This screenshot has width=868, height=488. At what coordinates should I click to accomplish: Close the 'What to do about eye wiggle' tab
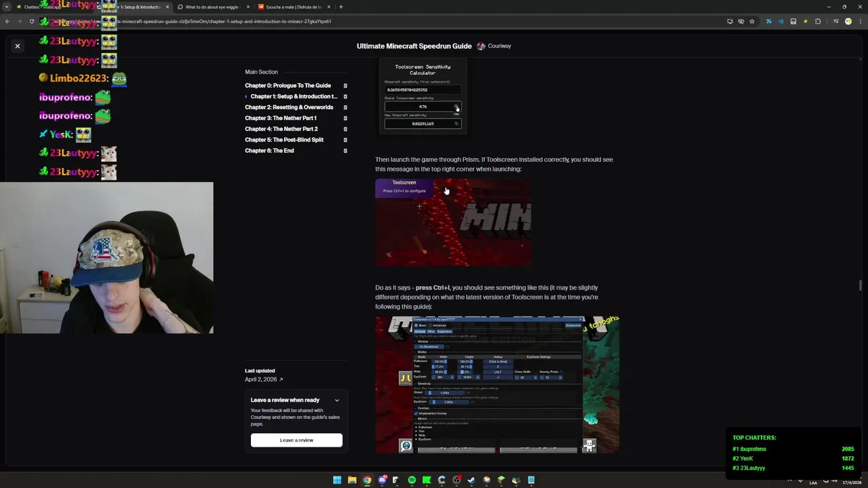(x=248, y=7)
